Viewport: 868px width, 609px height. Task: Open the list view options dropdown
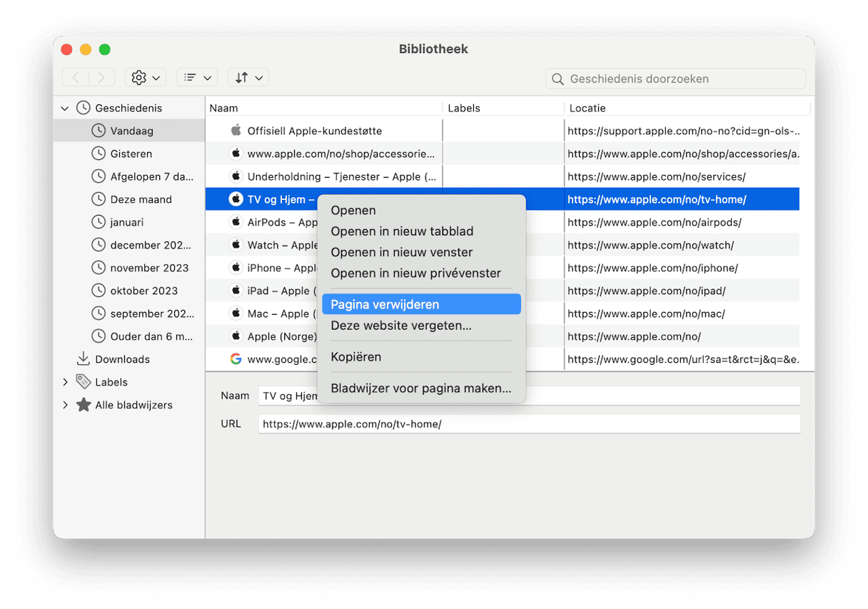[197, 78]
